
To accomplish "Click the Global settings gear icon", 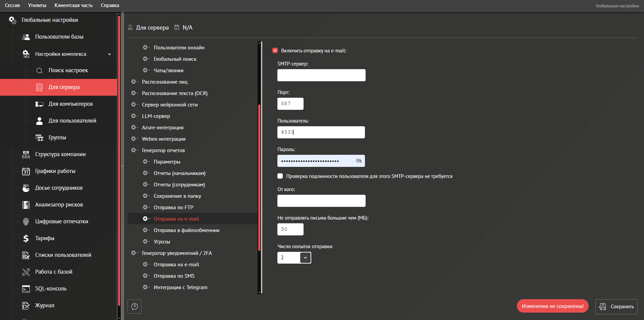I will [x=12, y=20].
